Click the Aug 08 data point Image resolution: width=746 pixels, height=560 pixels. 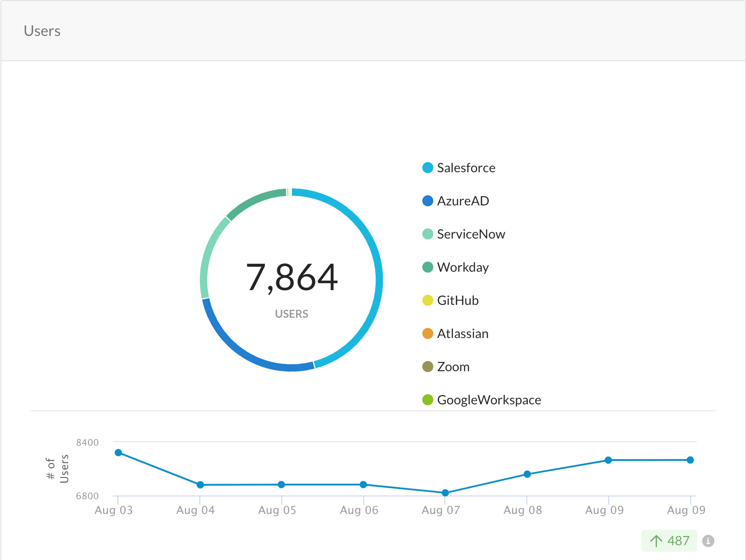(527, 474)
